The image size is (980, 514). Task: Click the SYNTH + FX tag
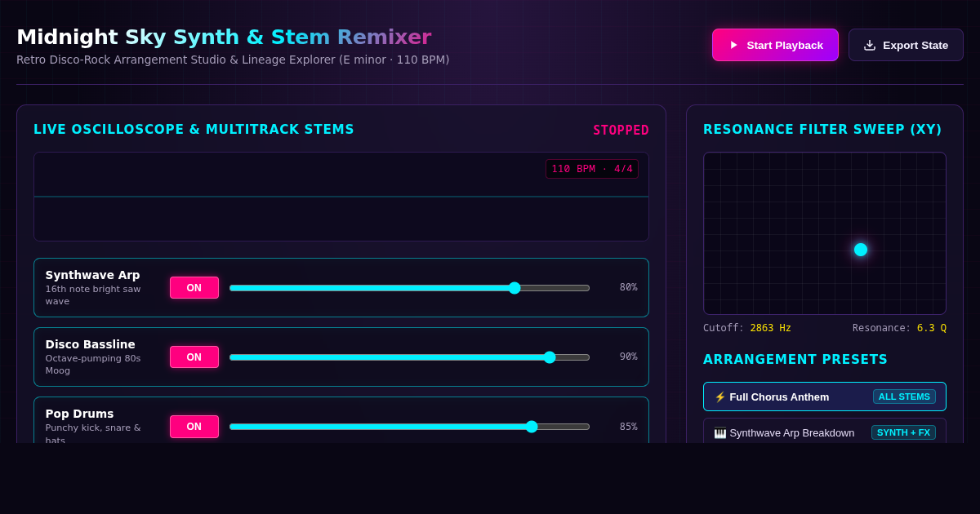(903, 432)
